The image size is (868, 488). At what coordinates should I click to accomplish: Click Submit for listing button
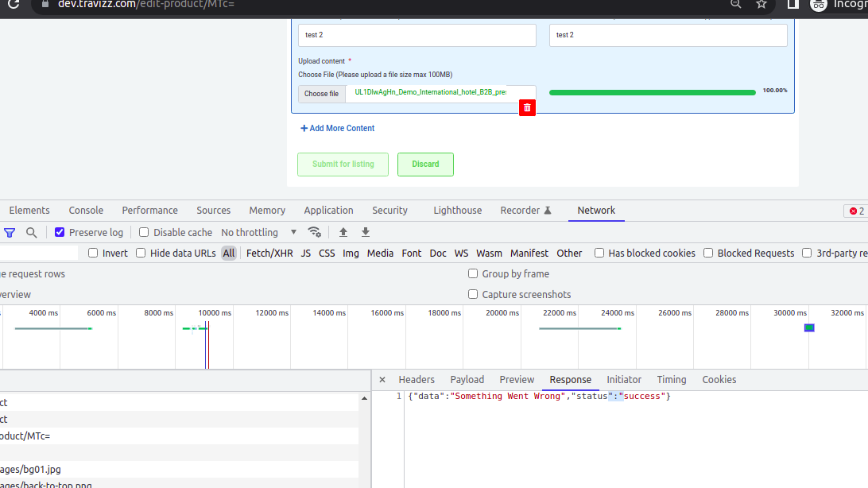tap(343, 165)
